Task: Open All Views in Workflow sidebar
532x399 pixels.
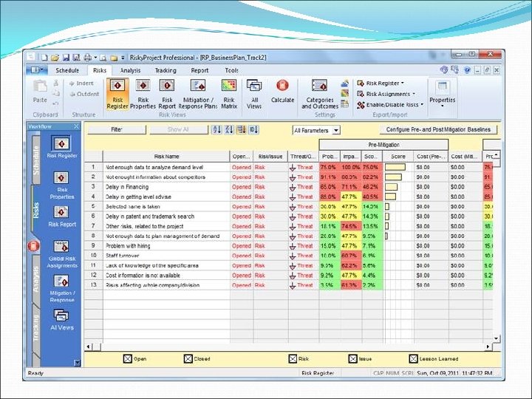Action: [62, 320]
